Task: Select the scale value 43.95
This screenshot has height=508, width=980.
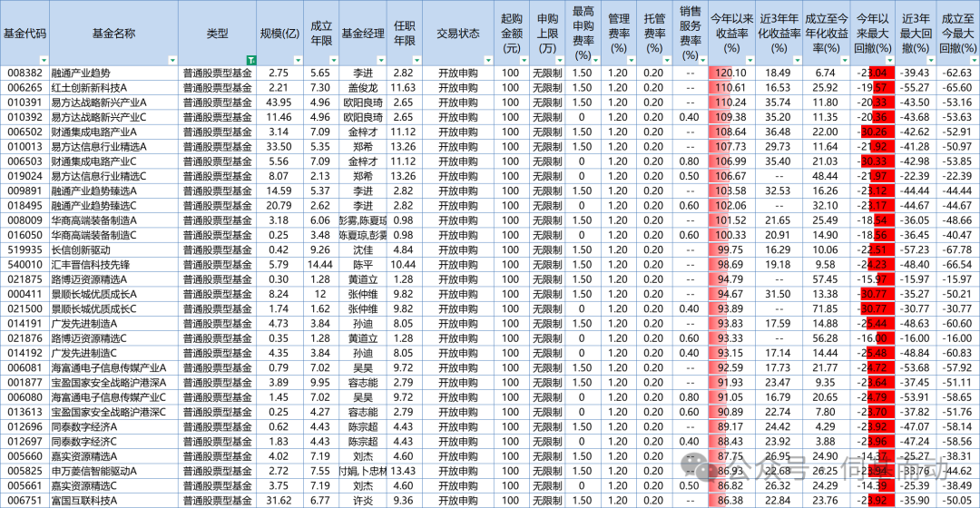Action: [279, 103]
